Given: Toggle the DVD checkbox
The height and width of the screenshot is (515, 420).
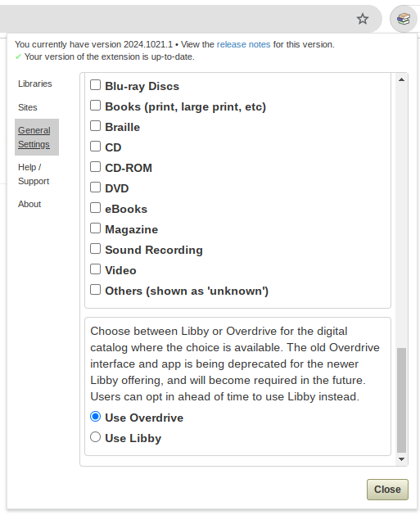Looking at the screenshot, I should pyautogui.click(x=95, y=187).
